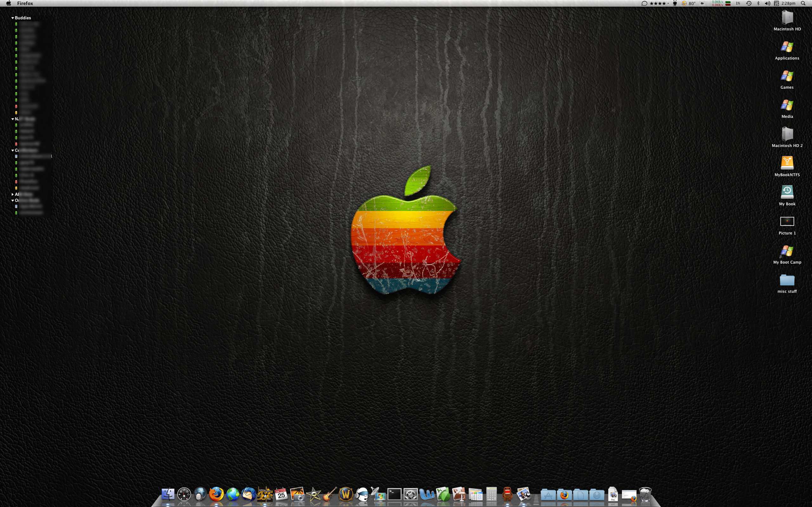Open iCal calendar dock icon
812x507 pixels.
point(281,494)
